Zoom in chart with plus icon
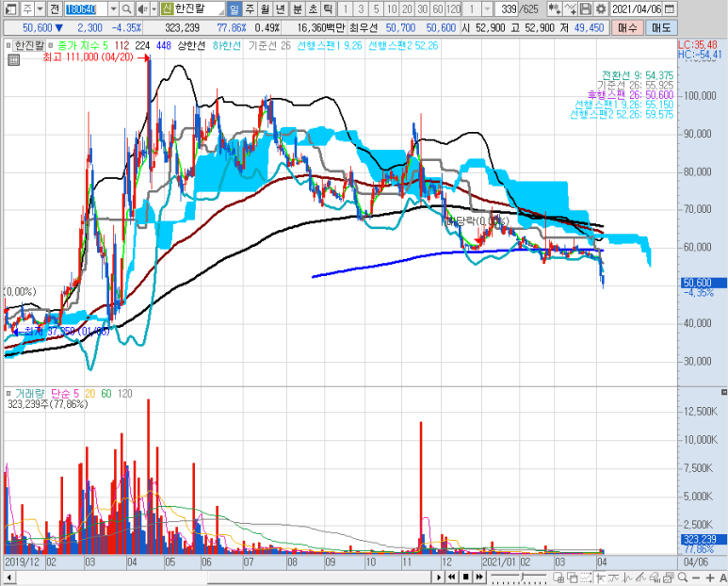Image resolution: width=728 pixels, height=586 pixels. coord(710,578)
